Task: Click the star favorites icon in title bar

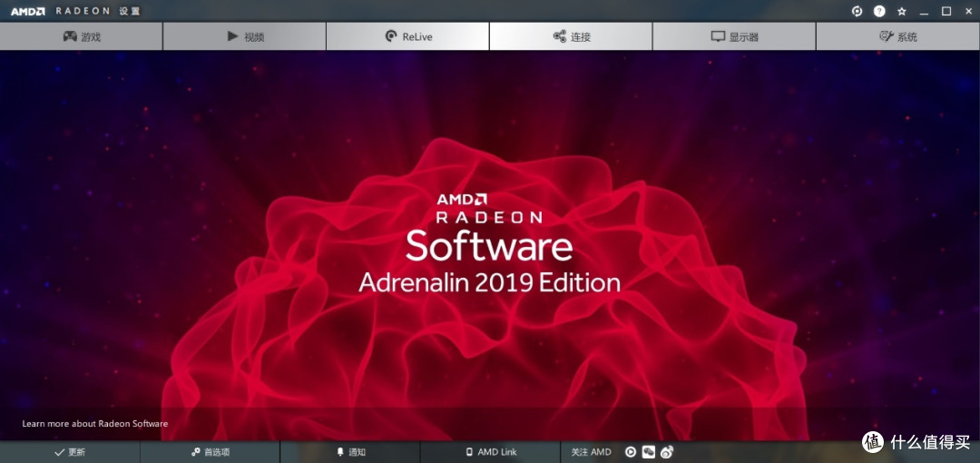Action: [902, 11]
